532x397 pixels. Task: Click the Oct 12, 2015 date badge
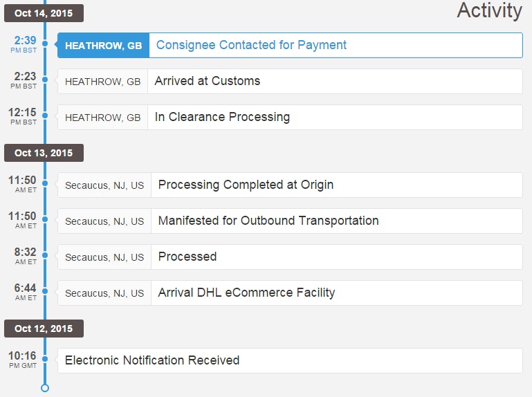pyautogui.click(x=44, y=329)
